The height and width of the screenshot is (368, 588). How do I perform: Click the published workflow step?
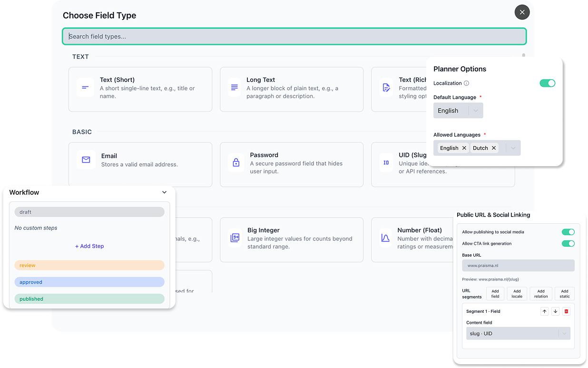coord(89,298)
